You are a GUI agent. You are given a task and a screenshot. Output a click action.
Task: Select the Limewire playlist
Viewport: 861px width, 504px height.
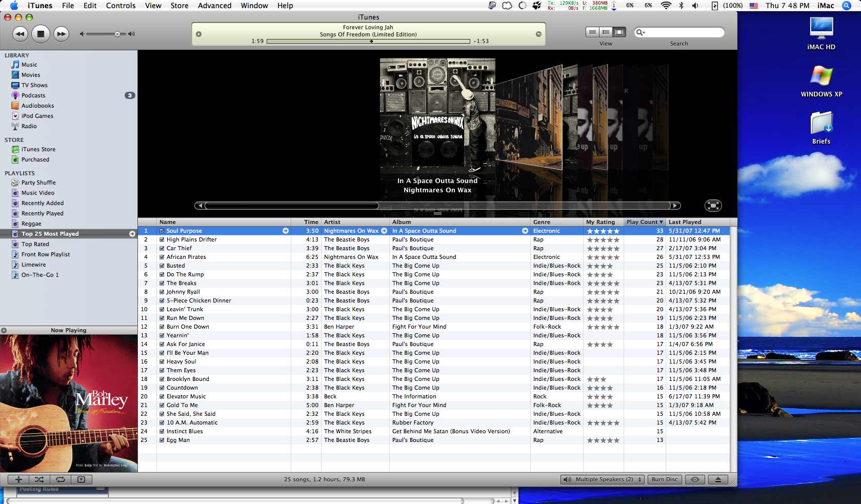33,265
